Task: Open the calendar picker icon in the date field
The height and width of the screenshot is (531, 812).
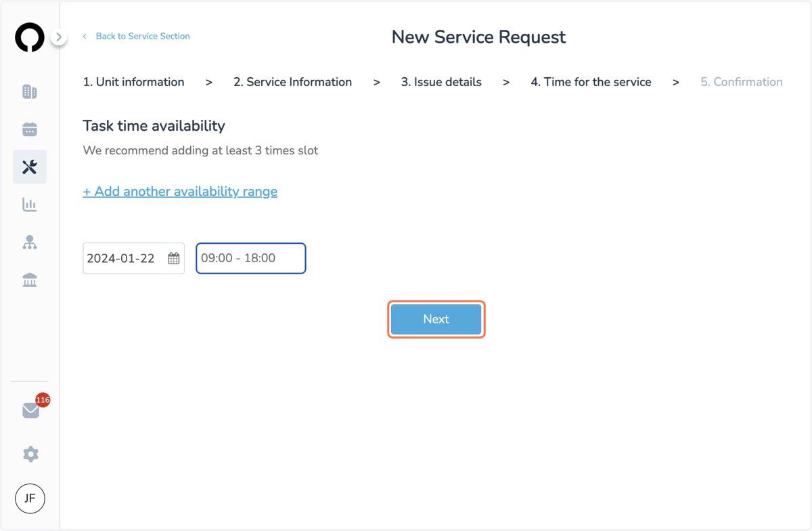Action: 174,259
